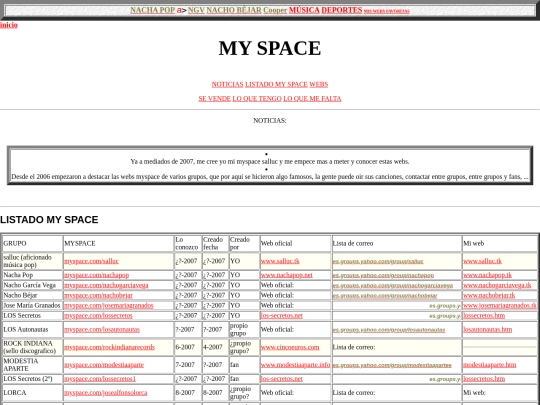Open the small 'mis webs favoritas' link
Image resolution: width=540 pixels, height=405 pixels.
pos(387,11)
